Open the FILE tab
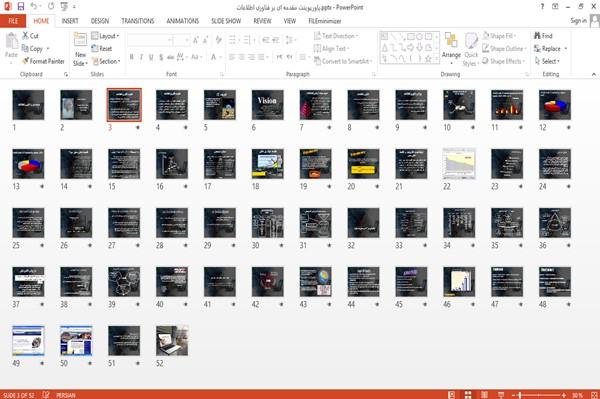 click(x=13, y=21)
